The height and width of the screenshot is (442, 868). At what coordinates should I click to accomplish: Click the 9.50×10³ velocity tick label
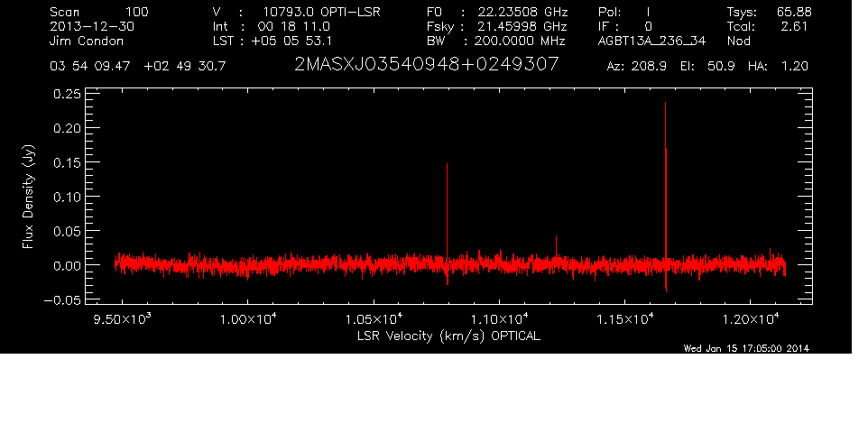(123, 318)
